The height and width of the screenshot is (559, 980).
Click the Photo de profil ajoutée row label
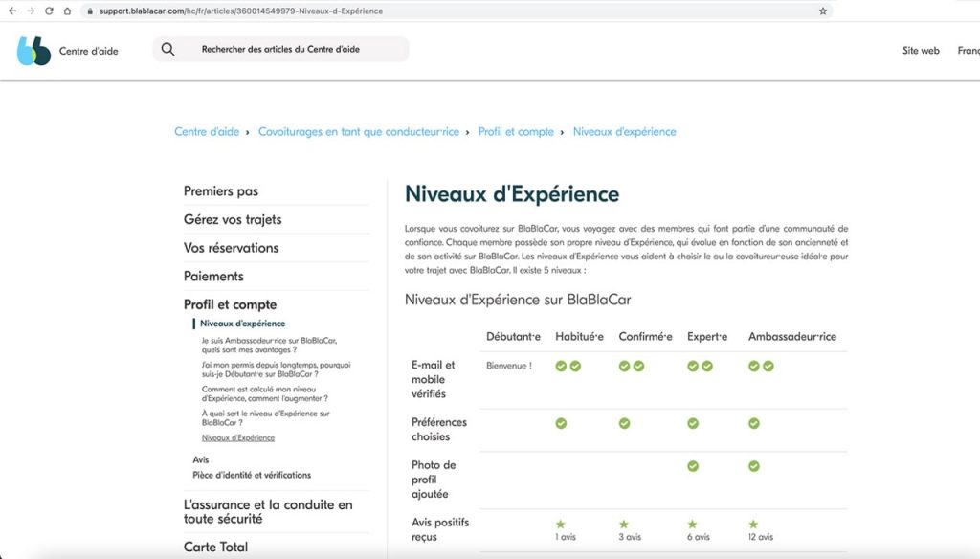point(434,480)
